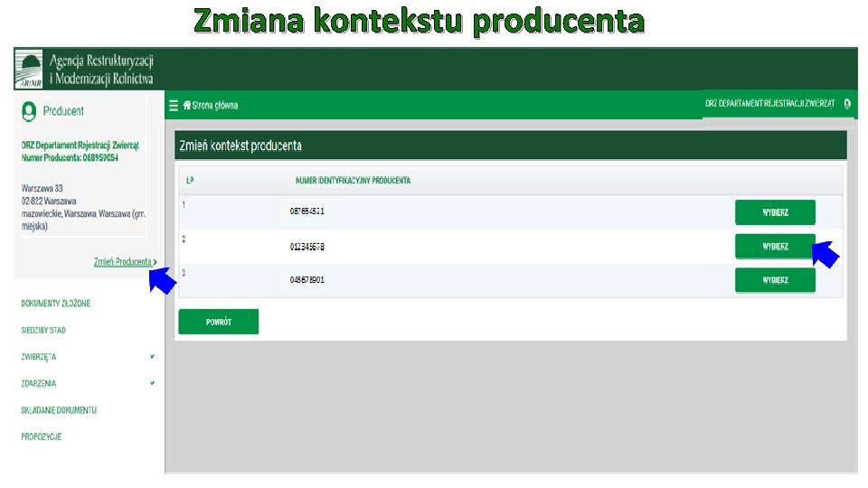This screenshot has height=488, width=868.
Task: Click the Producent avatar icon
Action: click(29, 111)
